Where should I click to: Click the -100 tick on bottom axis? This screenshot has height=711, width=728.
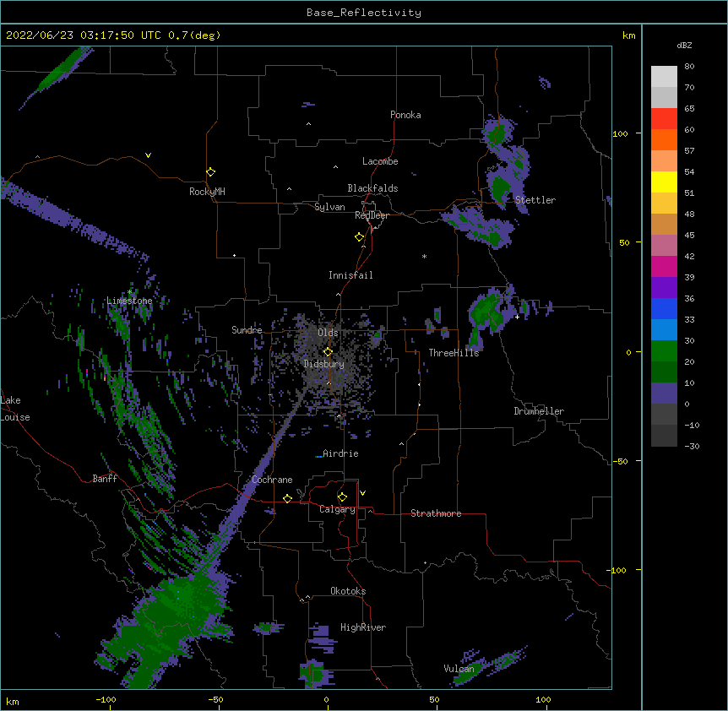tap(106, 699)
